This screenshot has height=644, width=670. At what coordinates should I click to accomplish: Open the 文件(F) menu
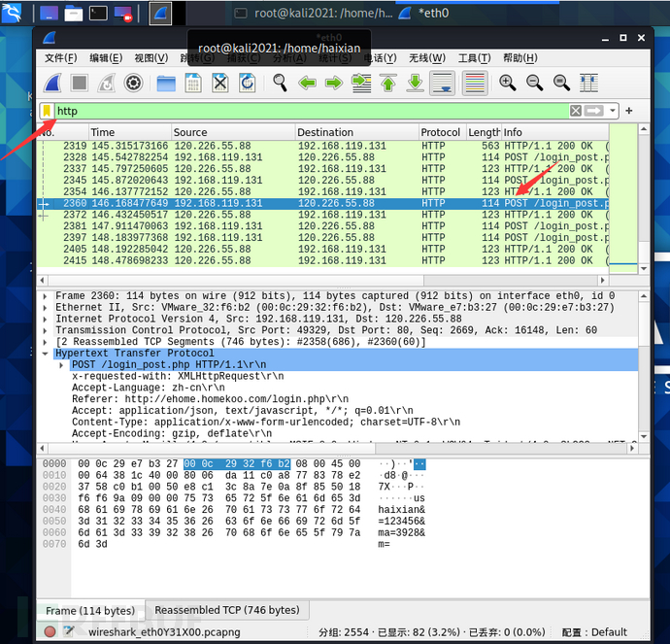(61, 58)
